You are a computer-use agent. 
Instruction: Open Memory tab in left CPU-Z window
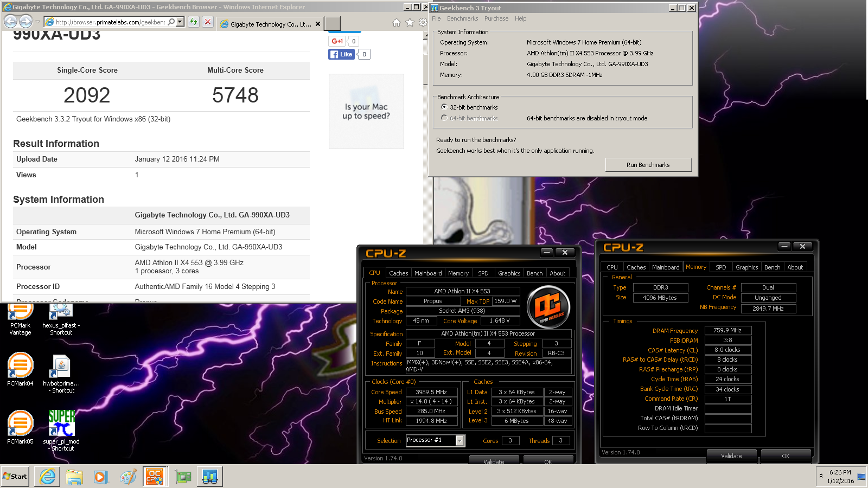(x=458, y=273)
